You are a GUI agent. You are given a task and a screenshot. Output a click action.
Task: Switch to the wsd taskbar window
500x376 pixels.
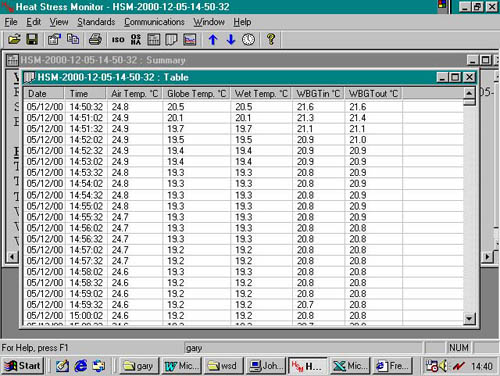click(224, 366)
